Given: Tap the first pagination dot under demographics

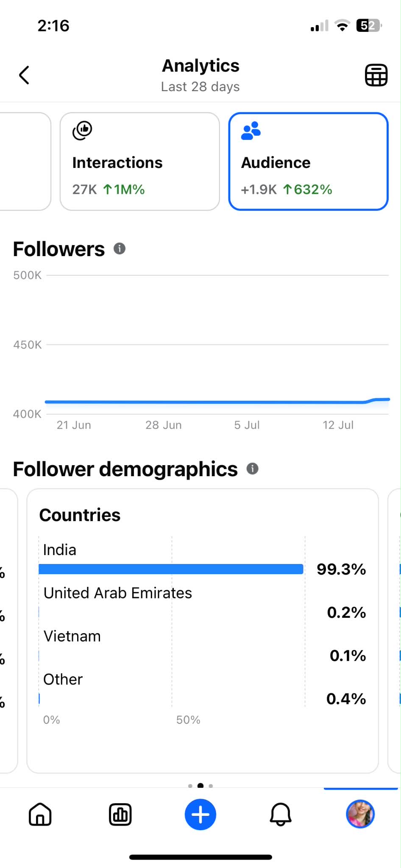Looking at the screenshot, I should [190, 786].
